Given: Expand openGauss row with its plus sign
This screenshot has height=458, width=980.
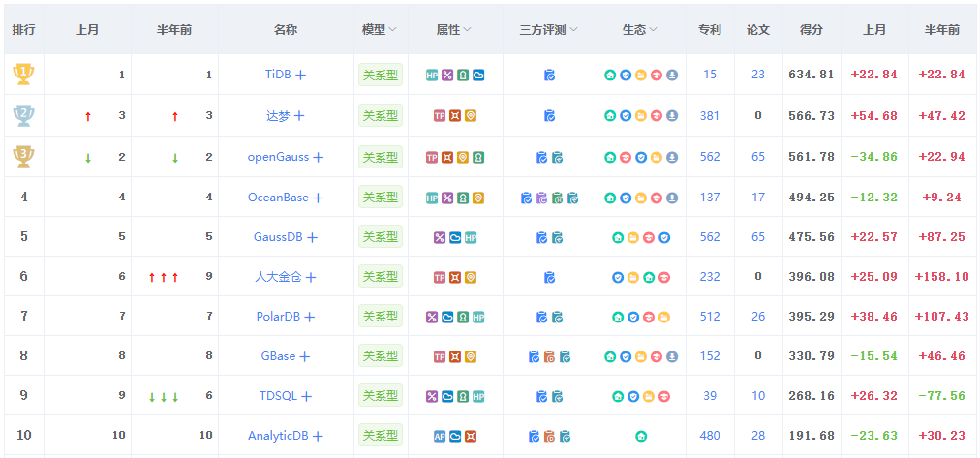Looking at the screenshot, I should click(x=319, y=158).
